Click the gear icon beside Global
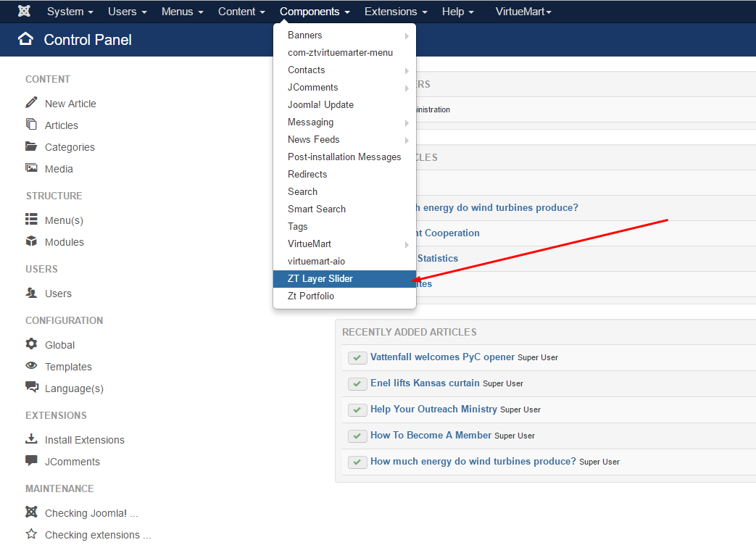The height and width of the screenshot is (553, 756). tap(31, 344)
